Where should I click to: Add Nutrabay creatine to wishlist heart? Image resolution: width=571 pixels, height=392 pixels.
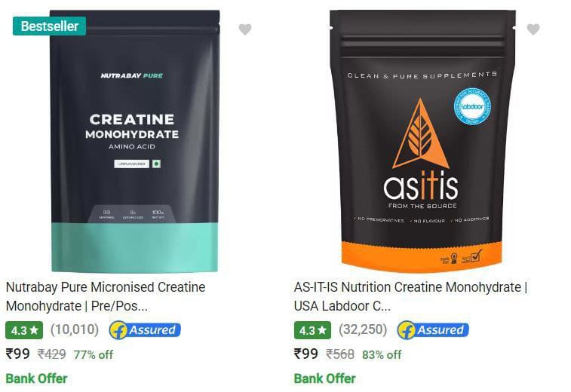pyautogui.click(x=245, y=29)
